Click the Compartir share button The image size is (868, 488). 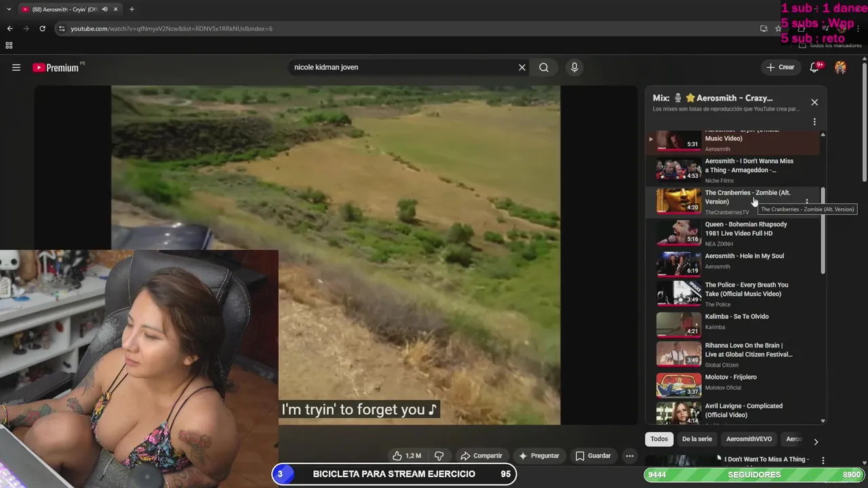pyautogui.click(x=481, y=456)
